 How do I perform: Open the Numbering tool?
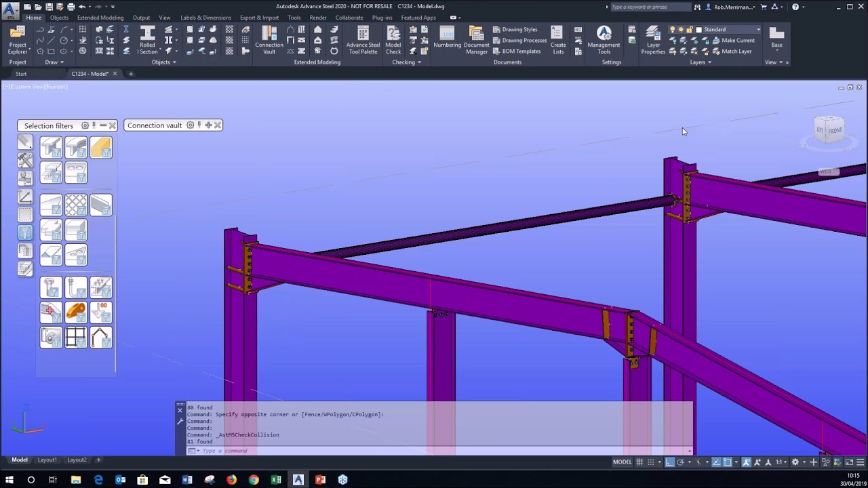pos(447,39)
